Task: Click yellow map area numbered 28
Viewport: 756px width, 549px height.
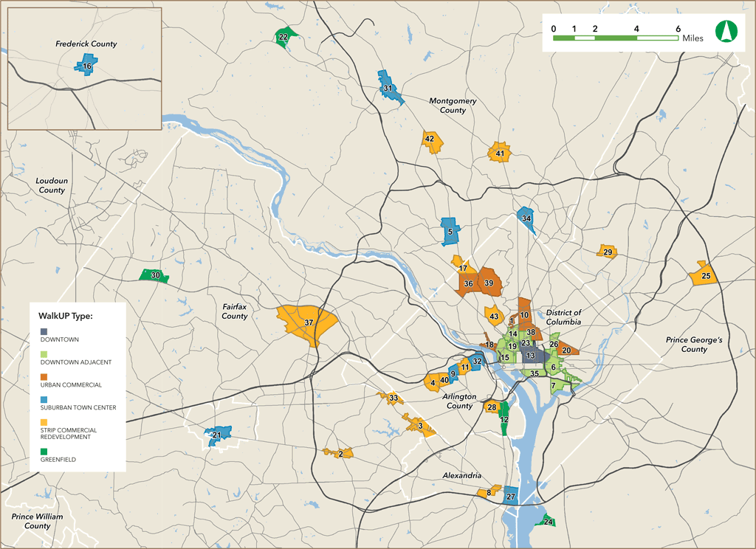Action: 491,407
